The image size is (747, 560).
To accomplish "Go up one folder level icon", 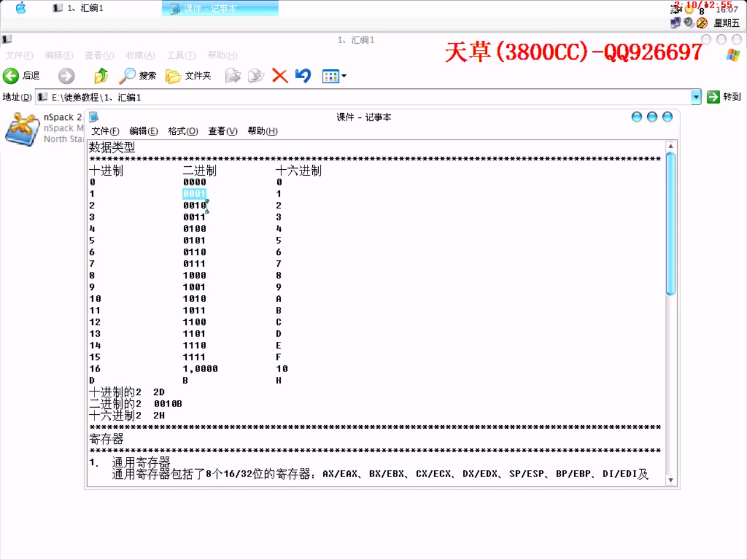I will point(101,76).
